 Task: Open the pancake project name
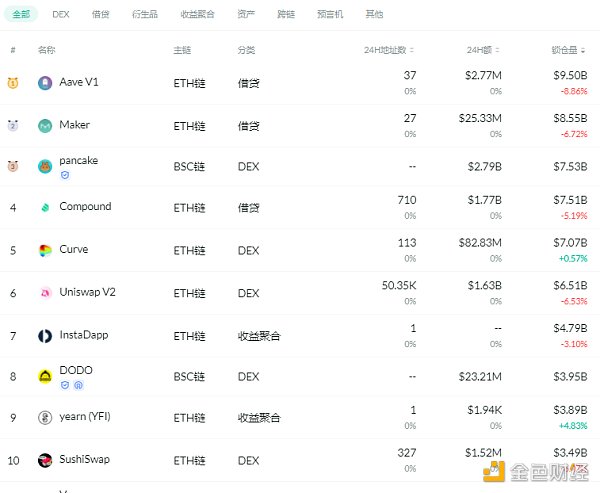[78, 161]
